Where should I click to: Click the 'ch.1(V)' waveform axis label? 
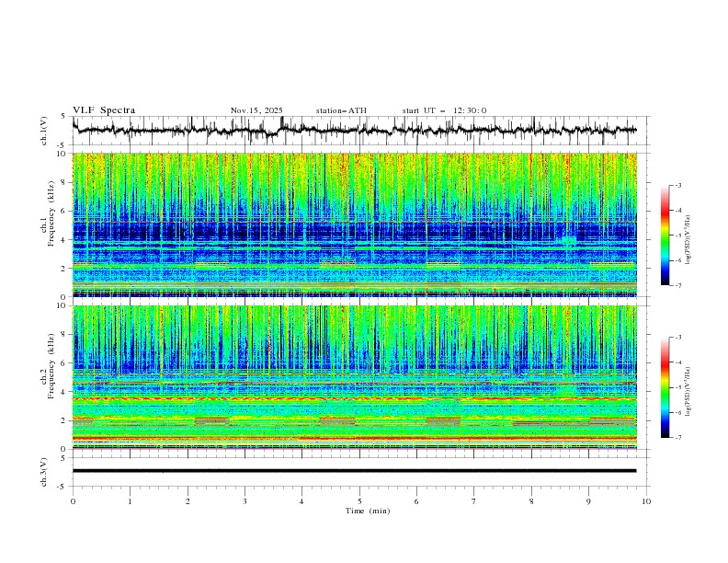click(x=44, y=131)
